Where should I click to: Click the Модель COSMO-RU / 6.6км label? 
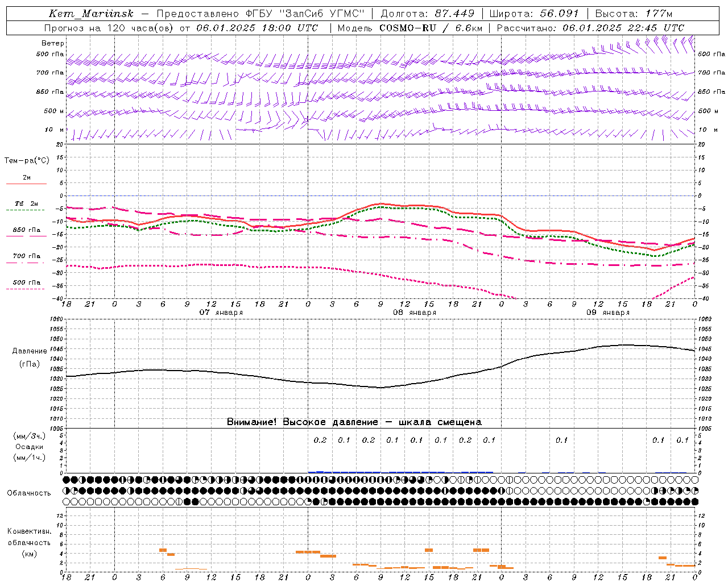(410, 28)
